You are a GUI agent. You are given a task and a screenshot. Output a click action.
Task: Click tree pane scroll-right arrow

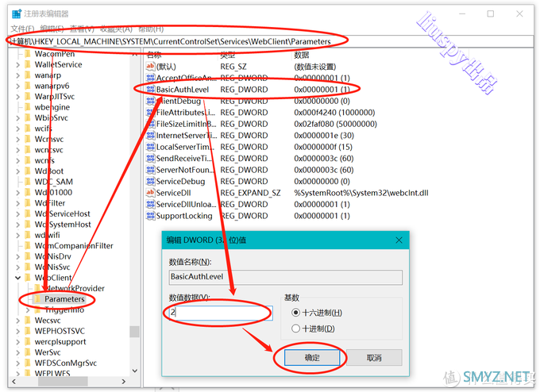coord(124,382)
